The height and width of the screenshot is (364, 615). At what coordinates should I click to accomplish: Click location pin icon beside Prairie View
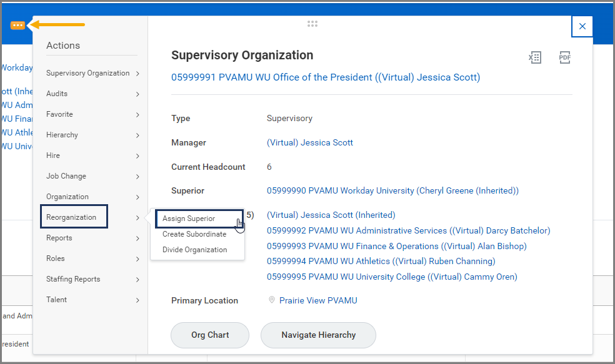(272, 300)
